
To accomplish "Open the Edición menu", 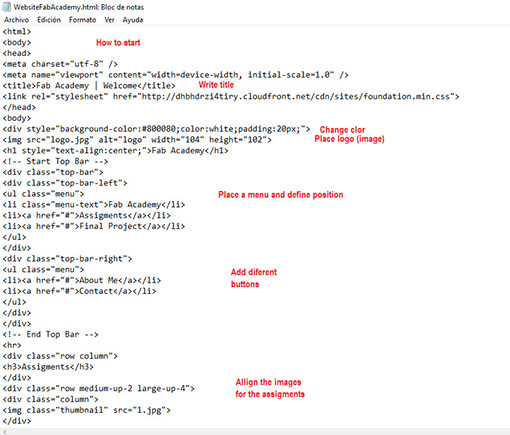I will click(x=49, y=20).
